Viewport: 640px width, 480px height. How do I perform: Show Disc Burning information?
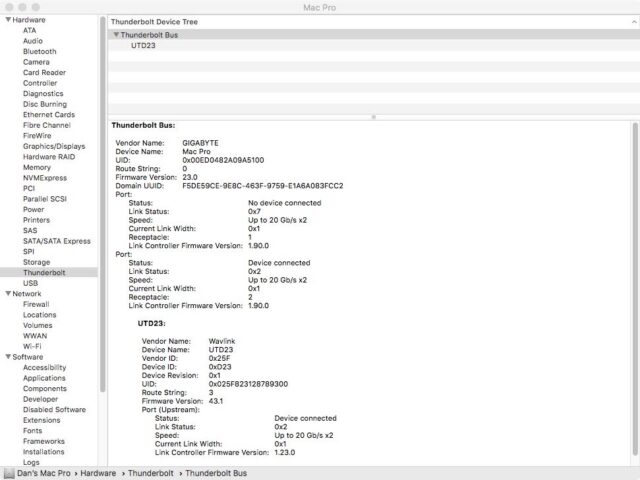45,104
